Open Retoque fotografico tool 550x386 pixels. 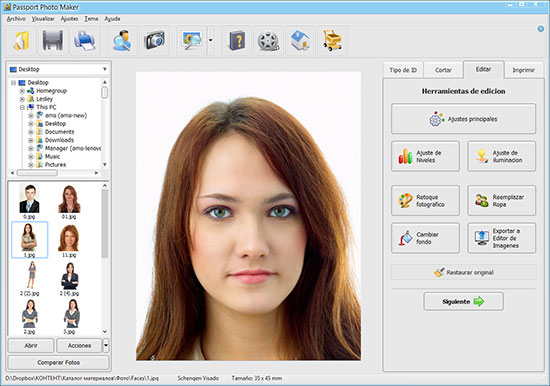point(425,201)
